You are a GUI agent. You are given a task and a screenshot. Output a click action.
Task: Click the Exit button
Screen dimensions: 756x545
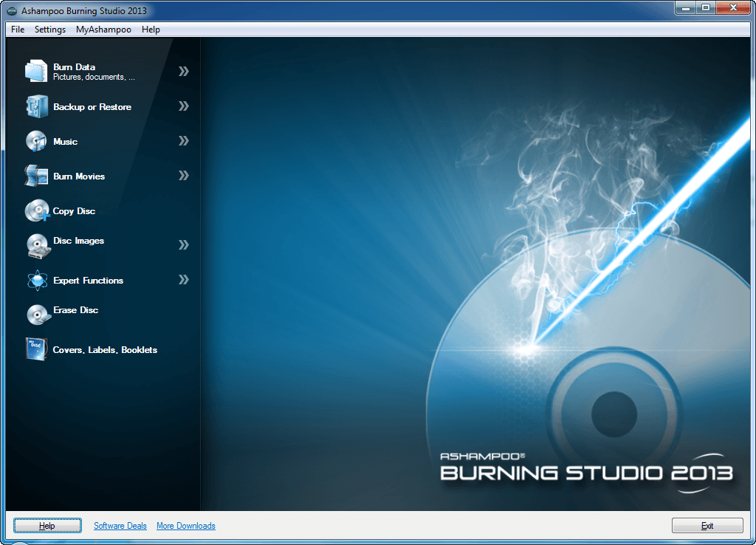click(x=707, y=526)
